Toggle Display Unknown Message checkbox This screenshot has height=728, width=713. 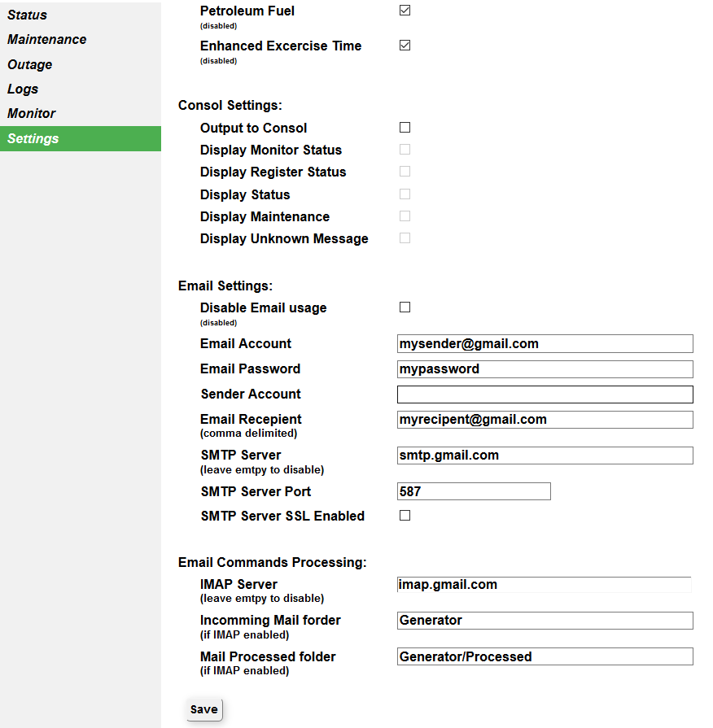tap(405, 238)
